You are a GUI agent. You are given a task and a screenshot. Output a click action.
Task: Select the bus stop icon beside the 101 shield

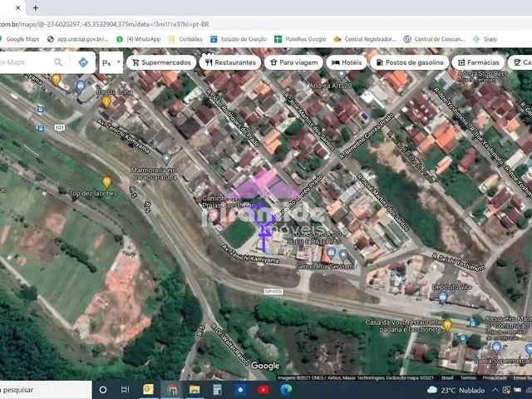click(x=41, y=129)
